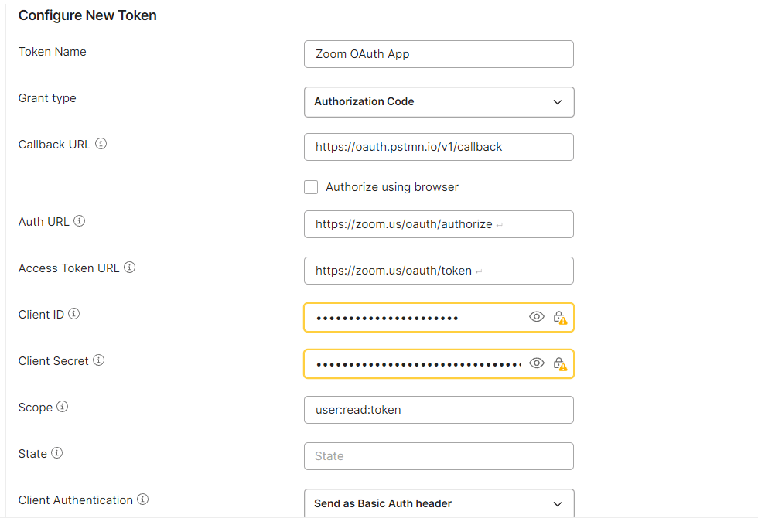Click the Auth URL info icon
This screenshot has height=532, width=758.
click(80, 221)
